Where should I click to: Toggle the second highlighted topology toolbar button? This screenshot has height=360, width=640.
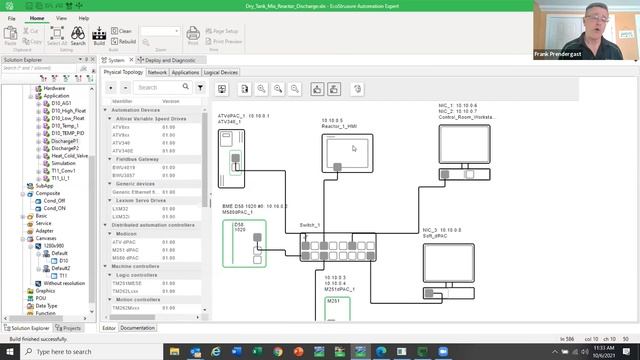334,89
